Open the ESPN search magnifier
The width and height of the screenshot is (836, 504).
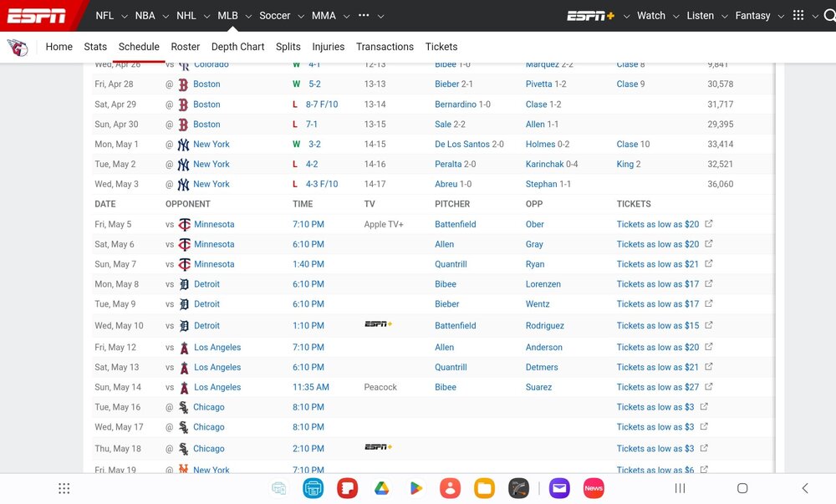point(829,15)
